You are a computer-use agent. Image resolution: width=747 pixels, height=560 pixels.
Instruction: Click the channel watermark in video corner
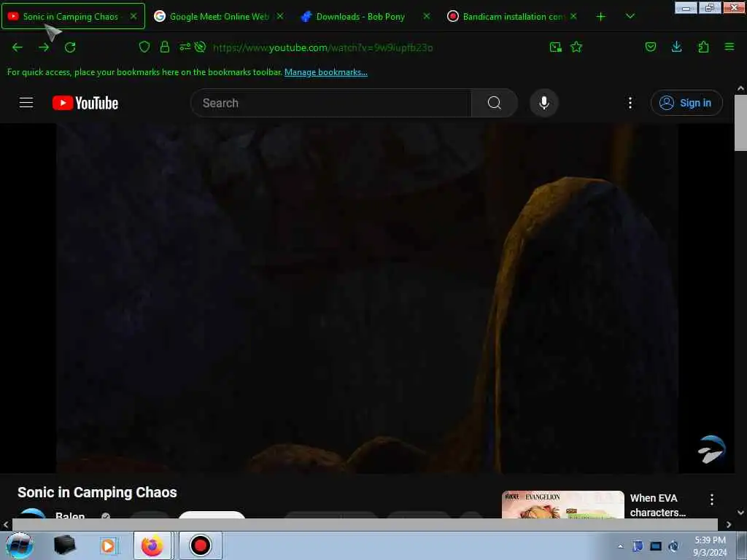coord(712,449)
